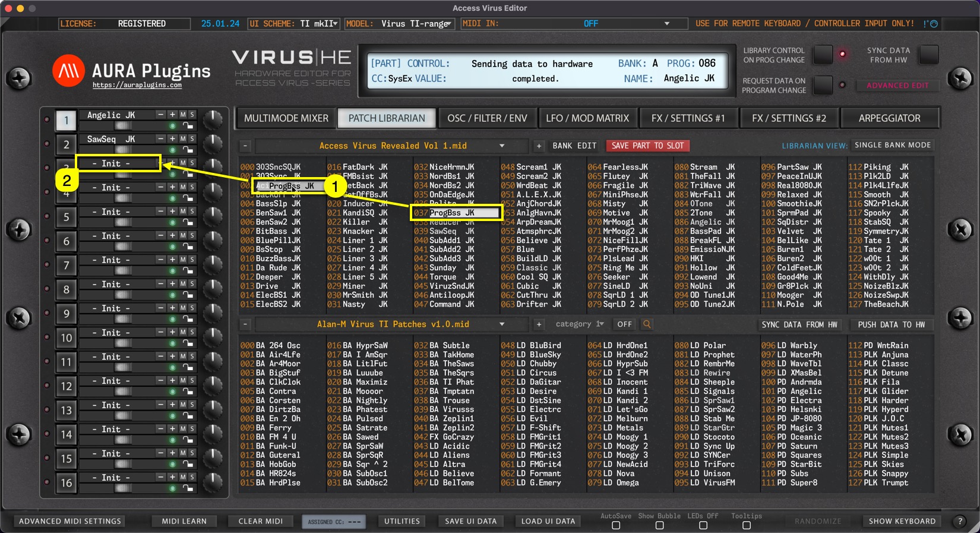Click the lock icon on part 1

click(x=188, y=126)
